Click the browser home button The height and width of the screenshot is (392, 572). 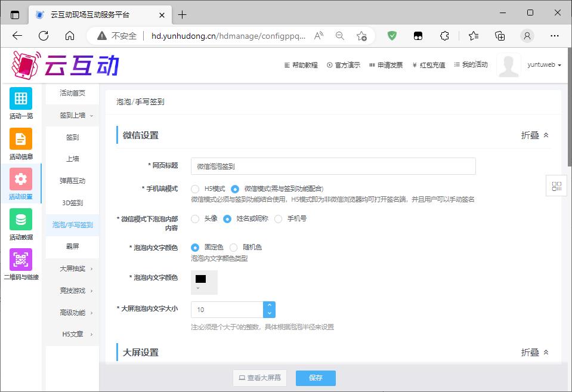coord(70,36)
